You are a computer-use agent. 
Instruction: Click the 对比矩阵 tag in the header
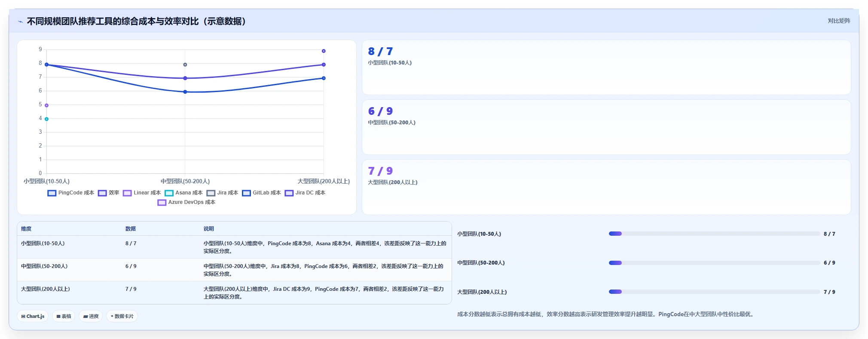839,21
